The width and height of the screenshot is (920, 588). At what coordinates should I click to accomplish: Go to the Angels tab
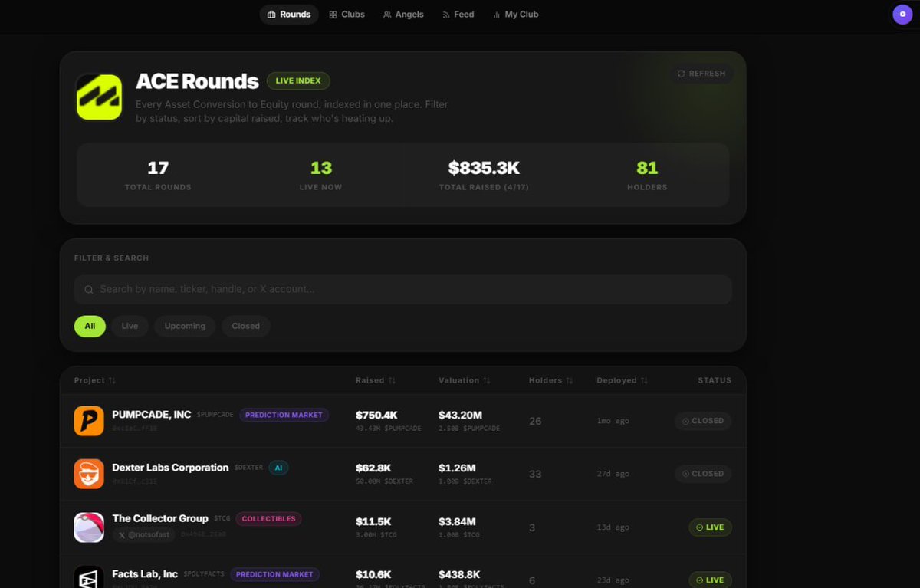point(403,15)
